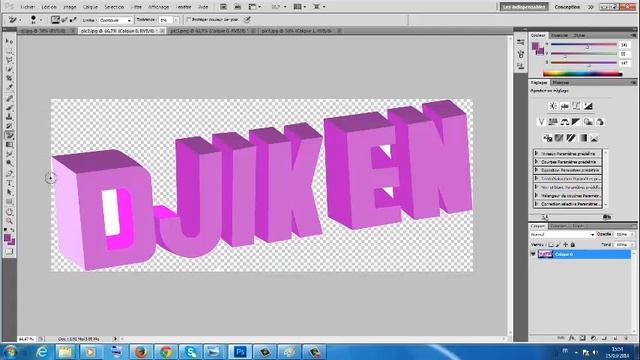Add a Color Balance adjustment
The width and height of the screenshot is (640, 360).
click(564, 122)
